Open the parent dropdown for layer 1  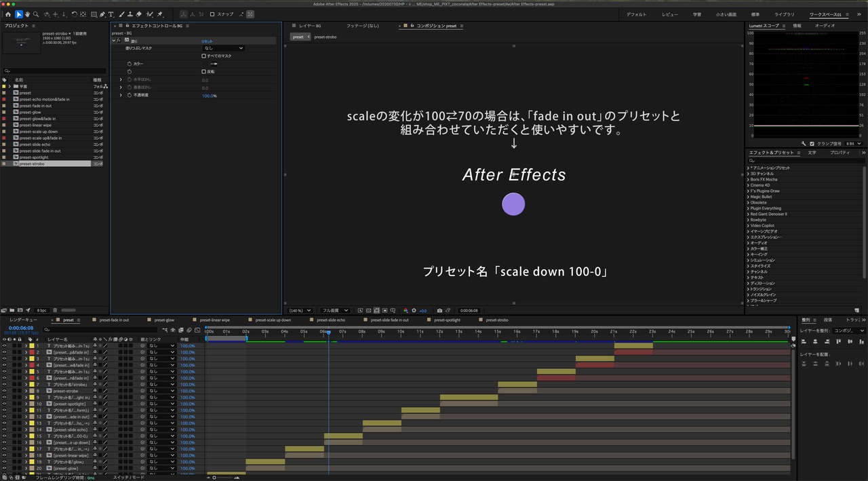162,346
